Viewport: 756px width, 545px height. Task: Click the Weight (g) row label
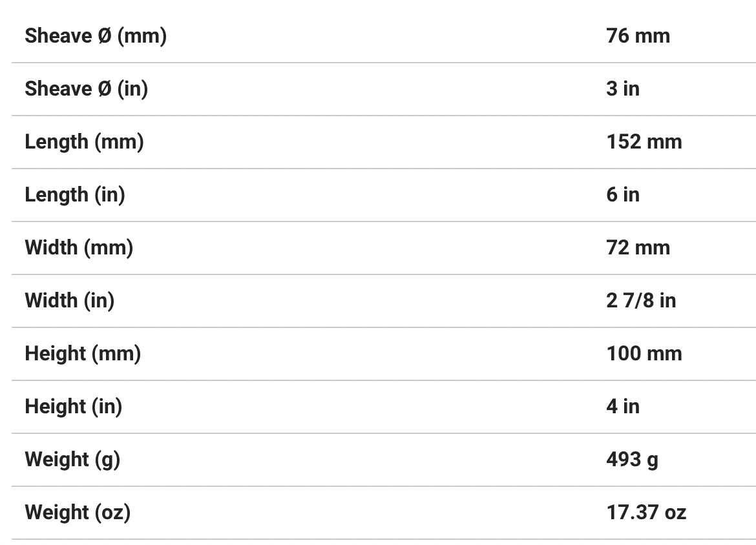click(72, 460)
